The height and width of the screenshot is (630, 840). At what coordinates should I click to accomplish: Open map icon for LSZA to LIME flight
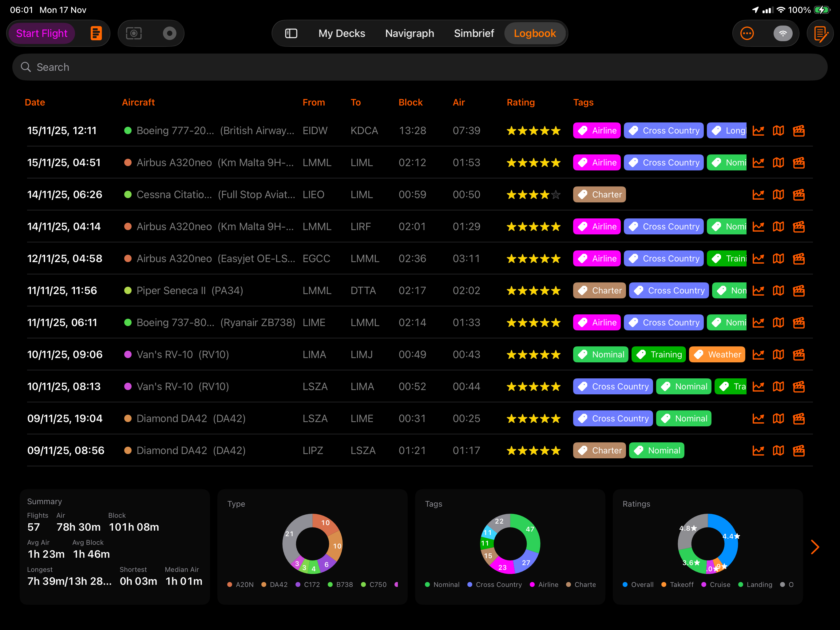coord(778,418)
